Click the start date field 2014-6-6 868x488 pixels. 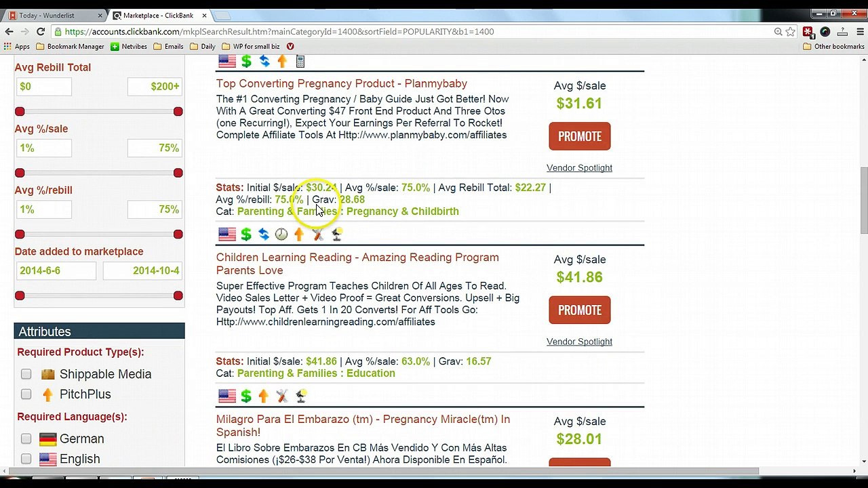point(56,270)
